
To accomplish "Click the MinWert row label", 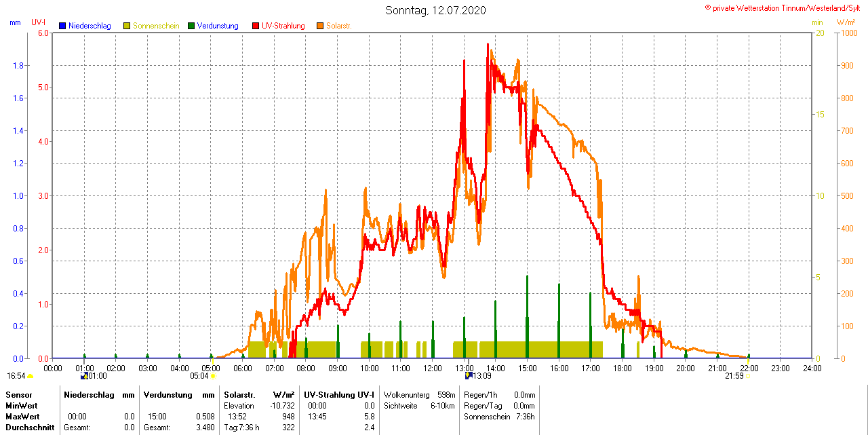I will [23, 405].
